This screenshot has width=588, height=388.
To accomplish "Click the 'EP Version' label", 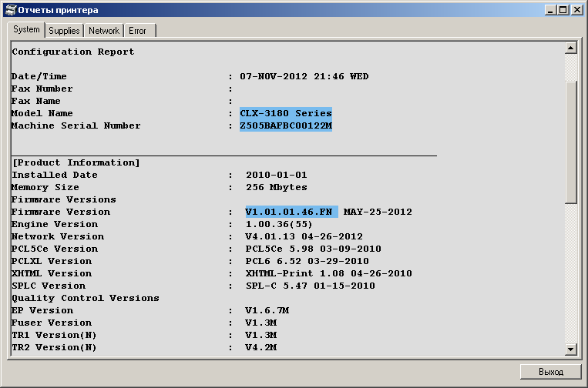I will tap(42, 310).
